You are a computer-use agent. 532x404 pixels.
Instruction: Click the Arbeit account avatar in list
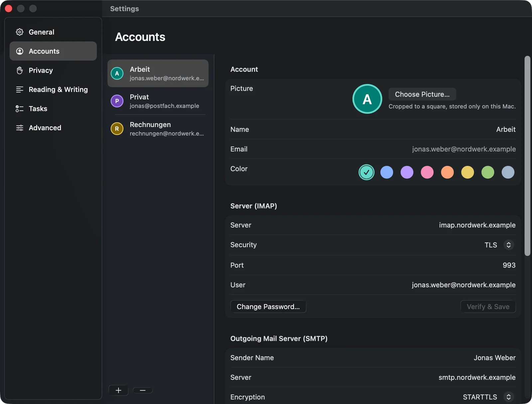117,73
